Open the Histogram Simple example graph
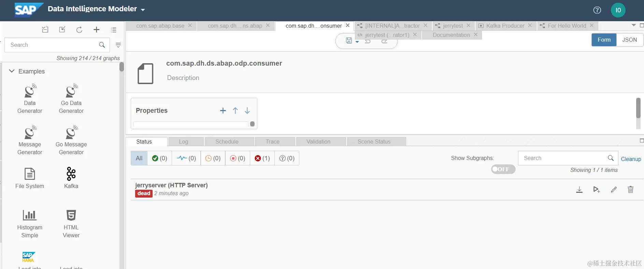The image size is (644, 269). 30,224
